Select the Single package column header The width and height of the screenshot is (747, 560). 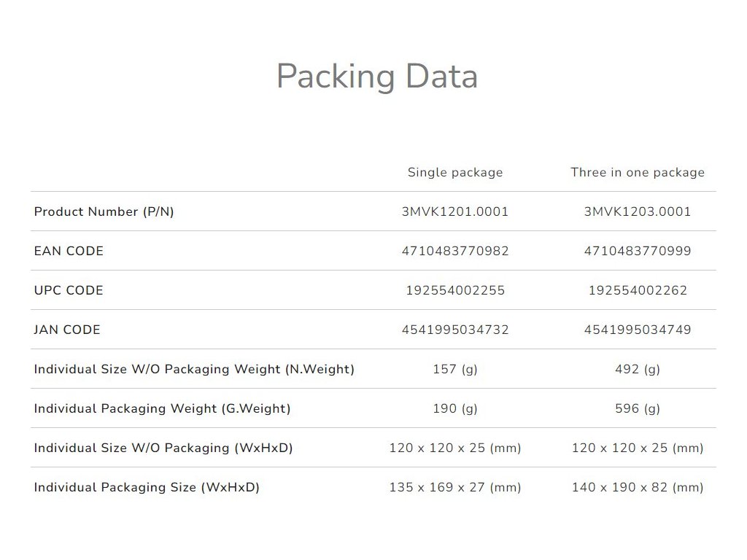pyautogui.click(x=455, y=173)
